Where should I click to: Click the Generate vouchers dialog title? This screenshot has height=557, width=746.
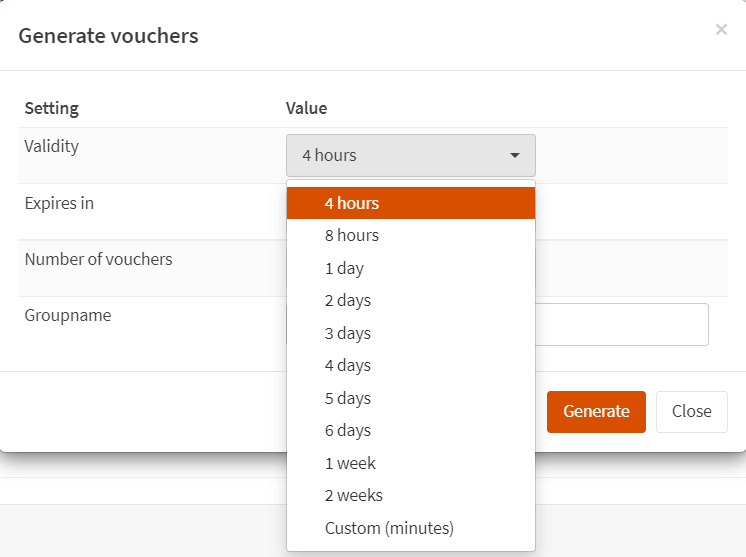[108, 36]
